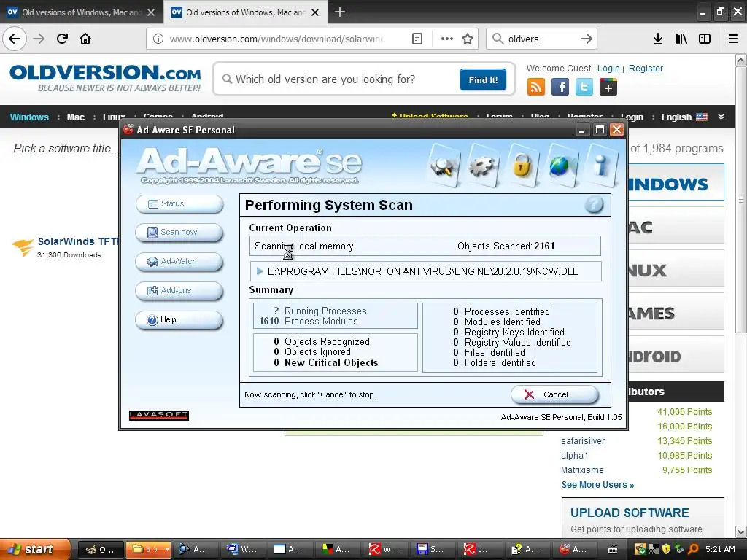The height and width of the screenshot is (560, 747).
Task: Switch to the first Old versions tab
Action: tap(81, 12)
